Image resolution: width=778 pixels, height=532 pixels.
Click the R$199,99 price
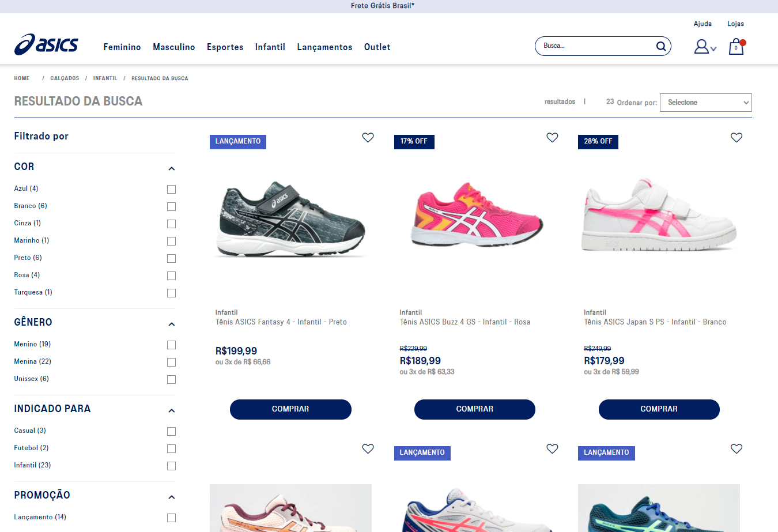(236, 351)
